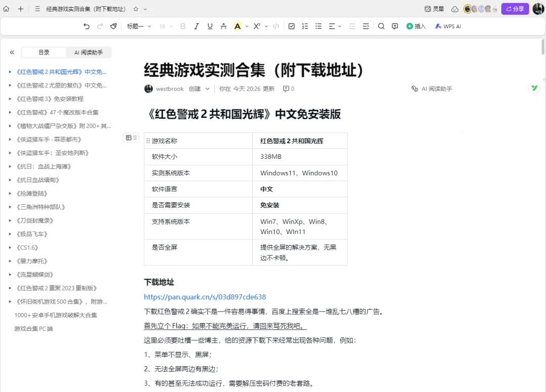This screenshot has height=392, width=546.
Task: View collaborator avatars group
Action: [481, 9]
